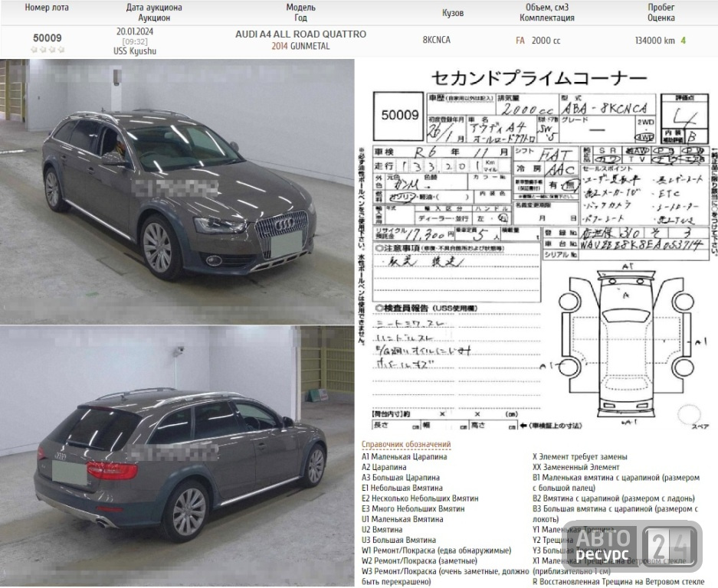Click the 2000 cc engine volume
Screen dimensions: 718x588
[546, 41]
